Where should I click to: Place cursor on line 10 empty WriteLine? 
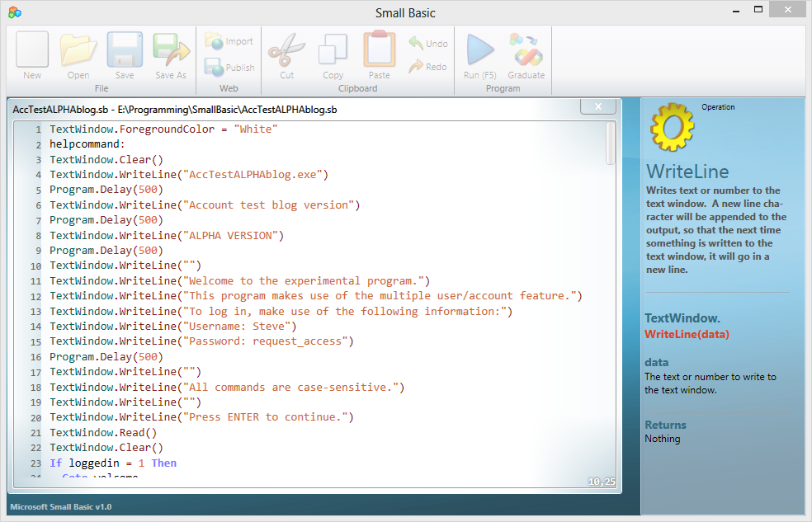coord(125,266)
